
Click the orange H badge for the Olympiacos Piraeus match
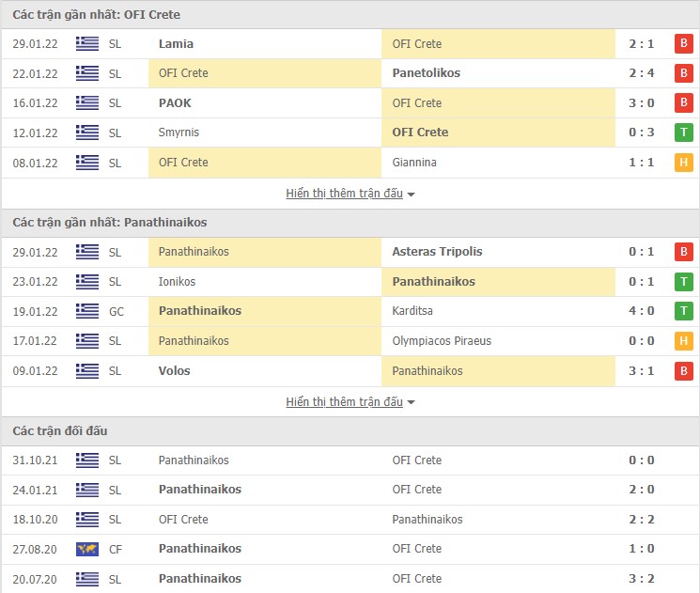(683, 341)
